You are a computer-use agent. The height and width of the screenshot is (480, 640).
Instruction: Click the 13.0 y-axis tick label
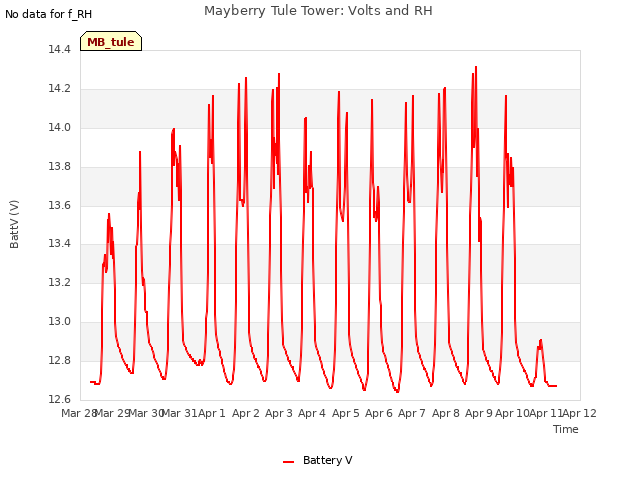59,322
